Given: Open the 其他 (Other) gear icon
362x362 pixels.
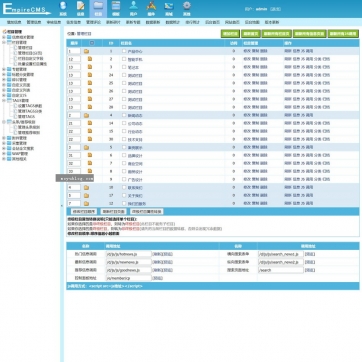Looking at the screenshot, I should click(187, 8).
